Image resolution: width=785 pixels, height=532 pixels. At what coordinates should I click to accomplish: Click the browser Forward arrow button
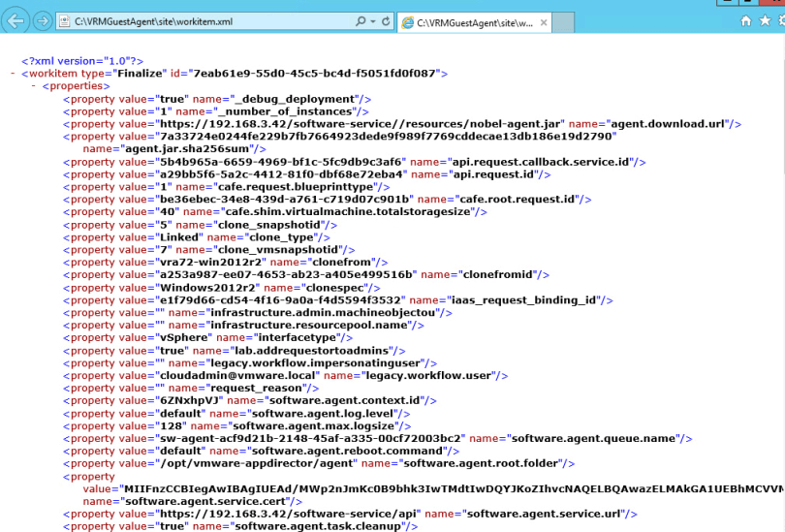click(x=42, y=20)
